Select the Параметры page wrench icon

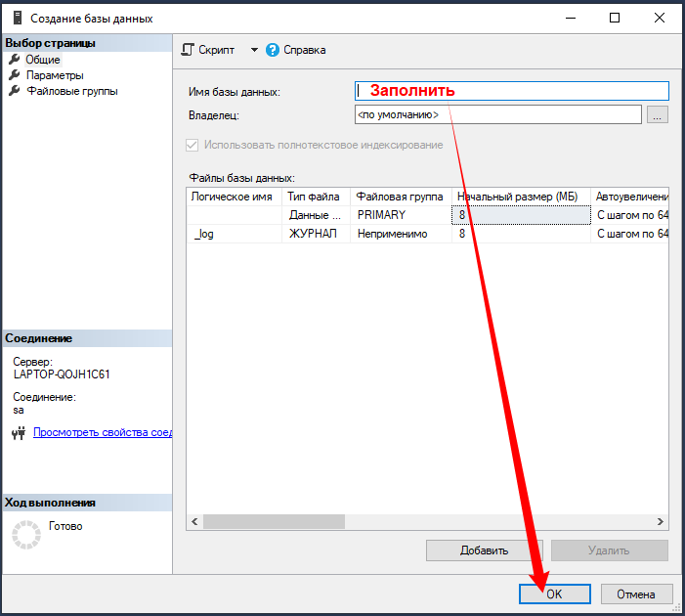click(x=15, y=75)
